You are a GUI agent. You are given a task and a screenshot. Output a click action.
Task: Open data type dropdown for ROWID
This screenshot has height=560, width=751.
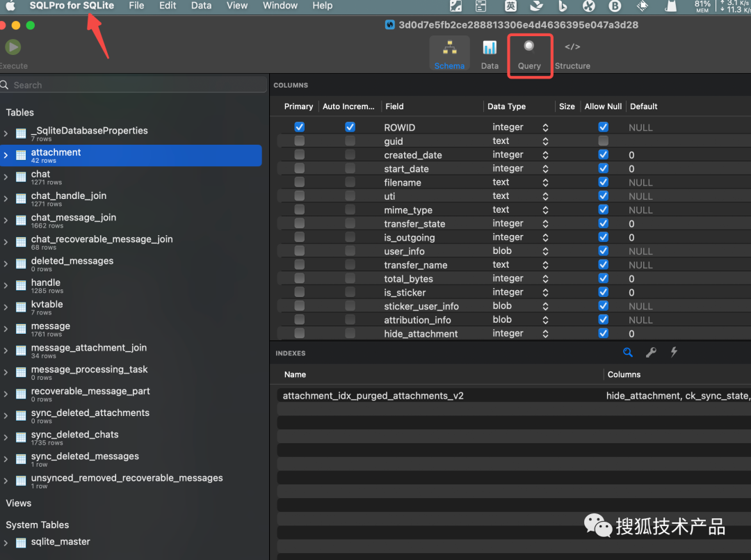pyautogui.click(x=546, y=127)
